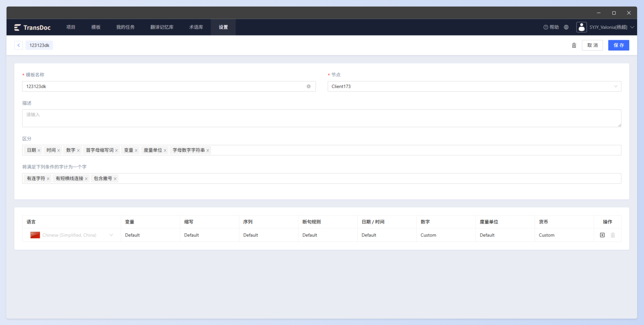Clear the 模板名称 field with the x icon
644x325 pixels.
point(309,87)
